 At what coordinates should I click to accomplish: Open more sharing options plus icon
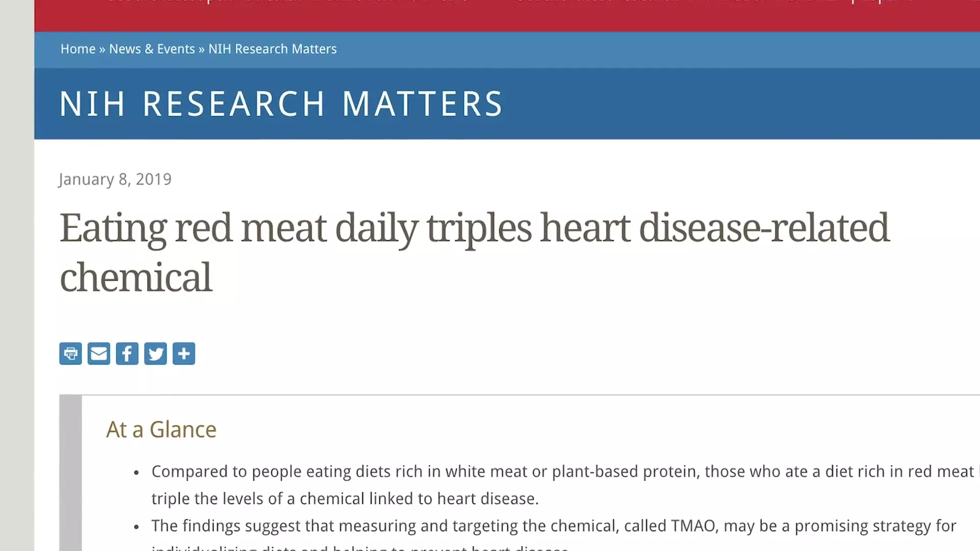point(184,354)
